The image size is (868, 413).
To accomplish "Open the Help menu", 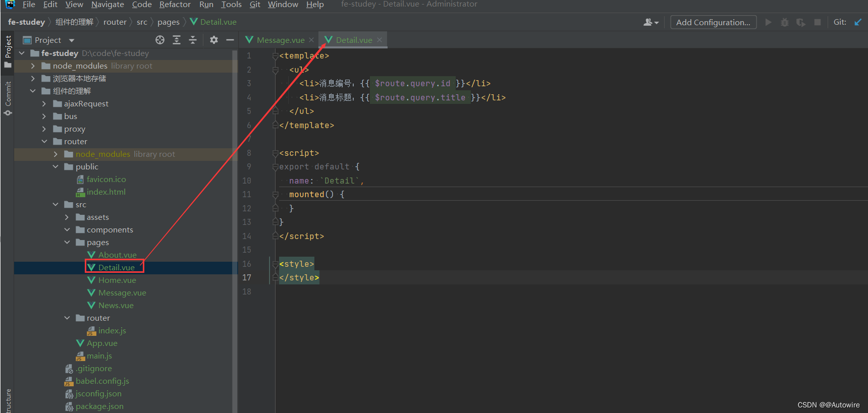I will coord(315,5).
